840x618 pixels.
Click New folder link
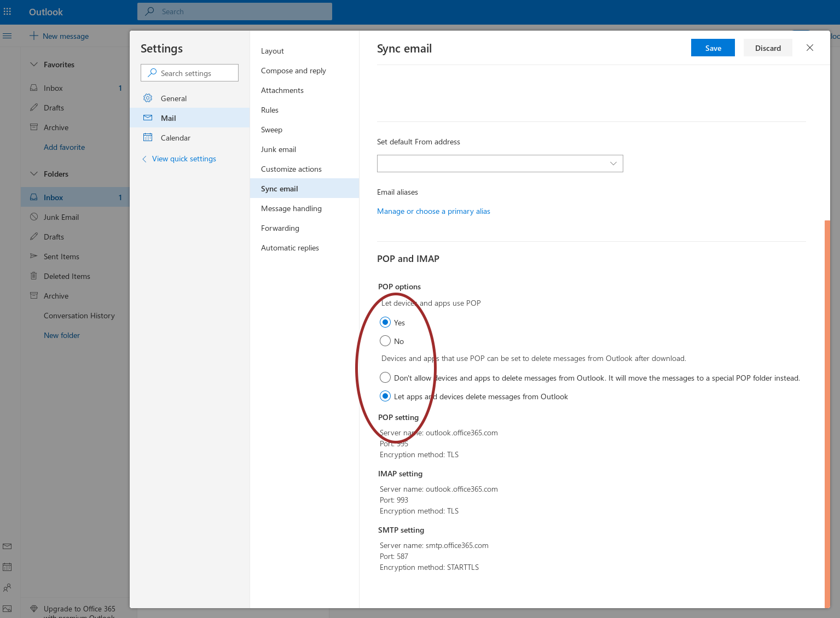tap(62, 335)
